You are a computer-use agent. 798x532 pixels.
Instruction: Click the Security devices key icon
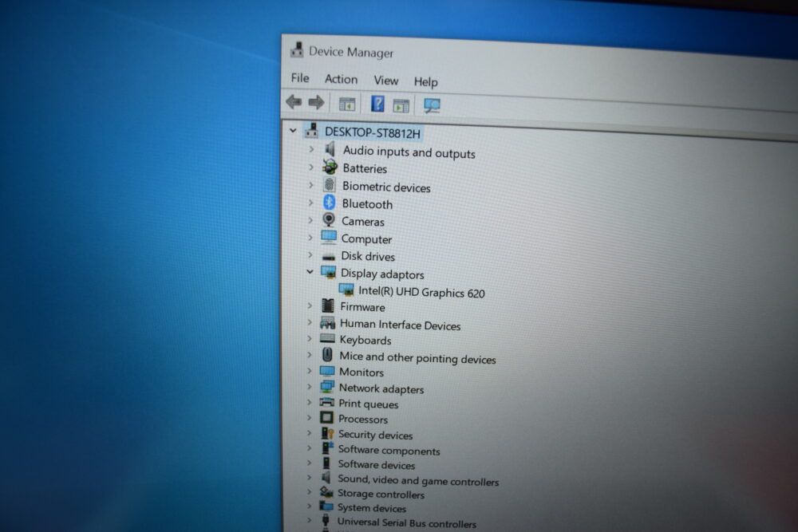click(327, 433)
